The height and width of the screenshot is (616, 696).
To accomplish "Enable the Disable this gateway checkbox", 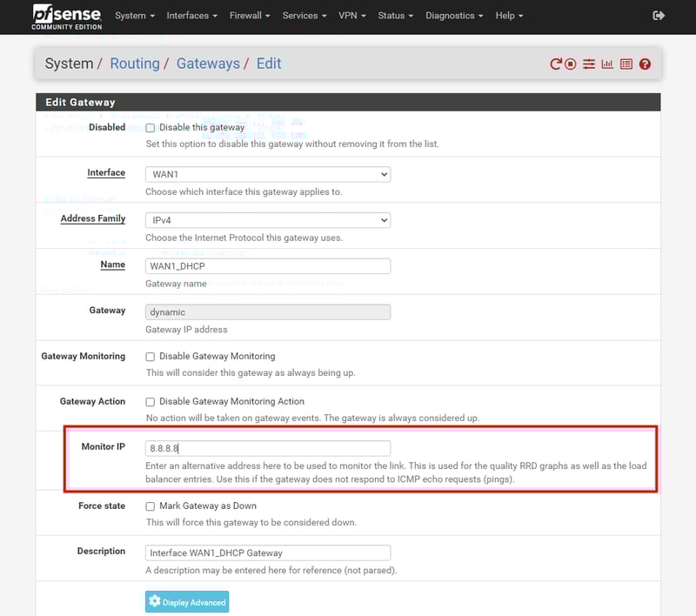I will coord(151,128).
